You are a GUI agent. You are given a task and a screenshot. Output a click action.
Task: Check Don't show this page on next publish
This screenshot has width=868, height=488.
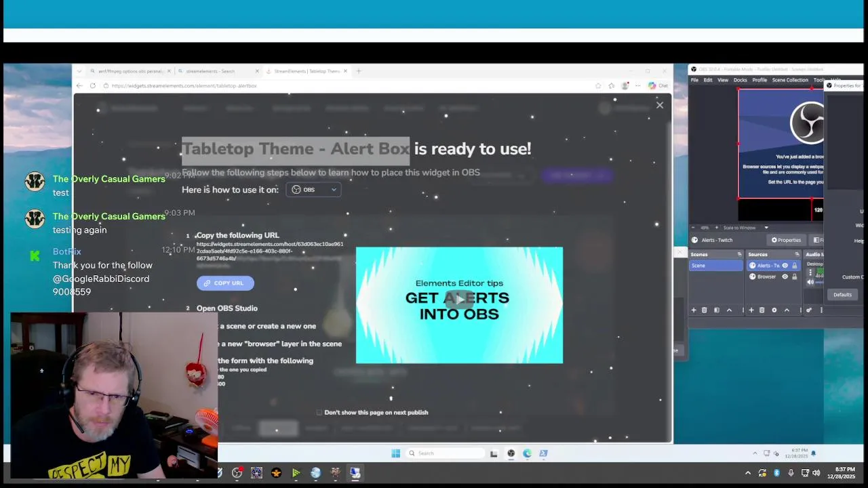[x=319, y=412]
